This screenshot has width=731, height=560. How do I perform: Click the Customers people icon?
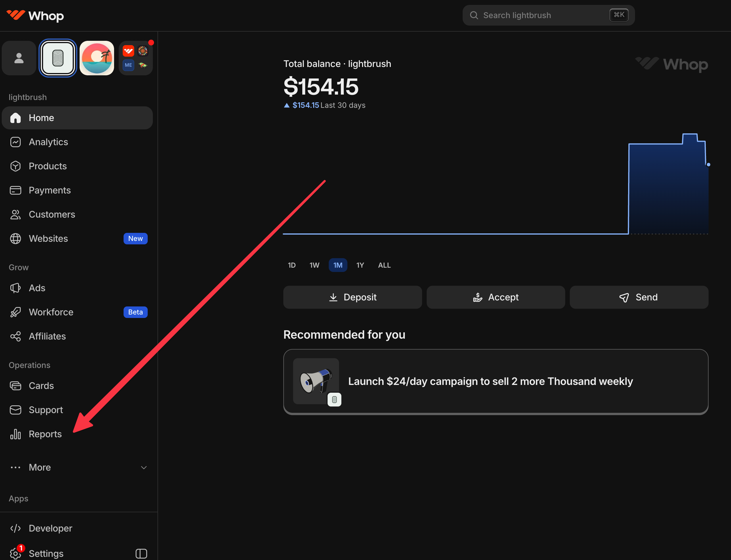click(x=15, y=214)
